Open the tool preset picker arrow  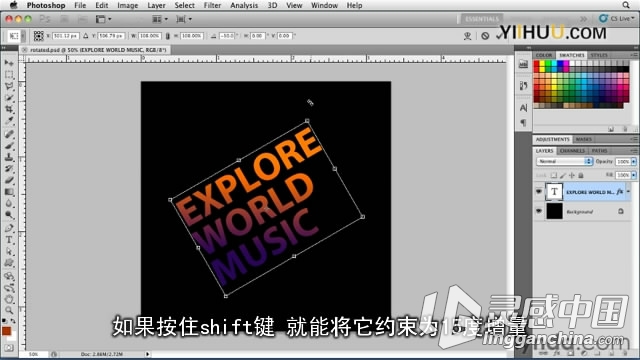(x=24, y=36)
